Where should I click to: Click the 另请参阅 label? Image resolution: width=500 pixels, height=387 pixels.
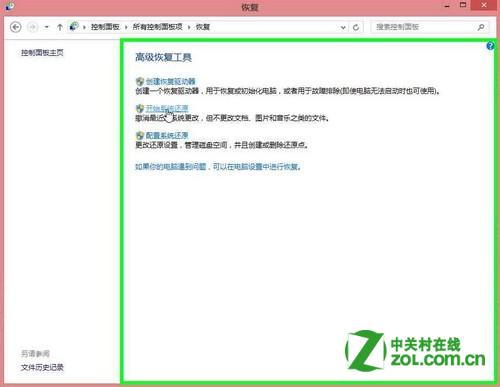point(35,353)
